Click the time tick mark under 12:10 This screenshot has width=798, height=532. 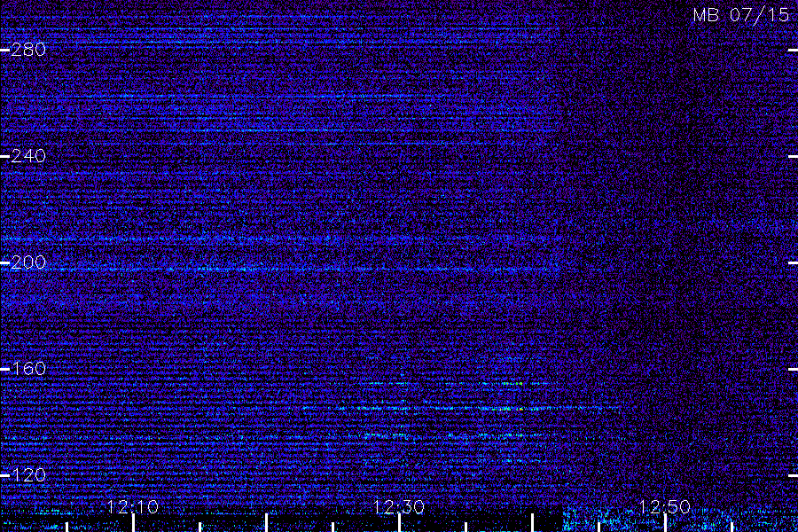click(133, 523)
